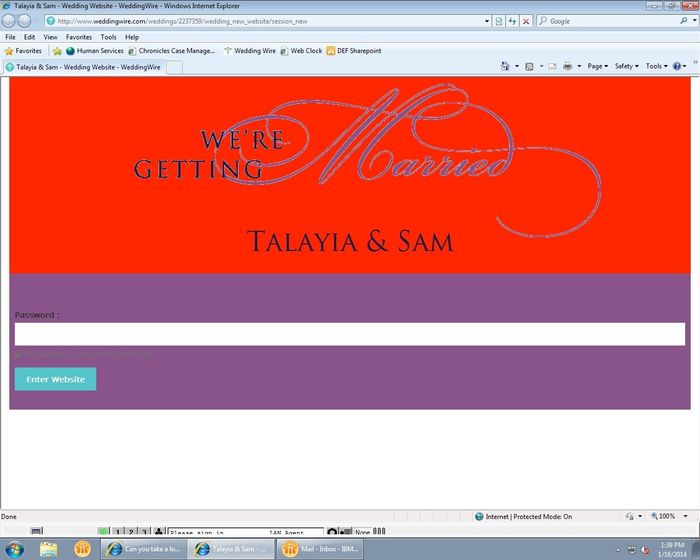The height and width of the screenshot is (560, 700).
Task: Open the Chronicles Case Manage... favorite
Action: pyautogui.click(x=171, y=51)
